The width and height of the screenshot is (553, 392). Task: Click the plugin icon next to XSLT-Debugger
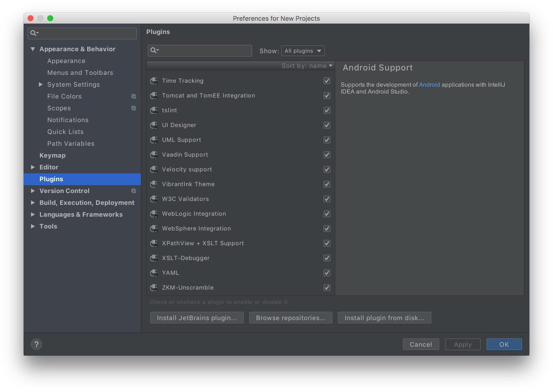point(154,258)
